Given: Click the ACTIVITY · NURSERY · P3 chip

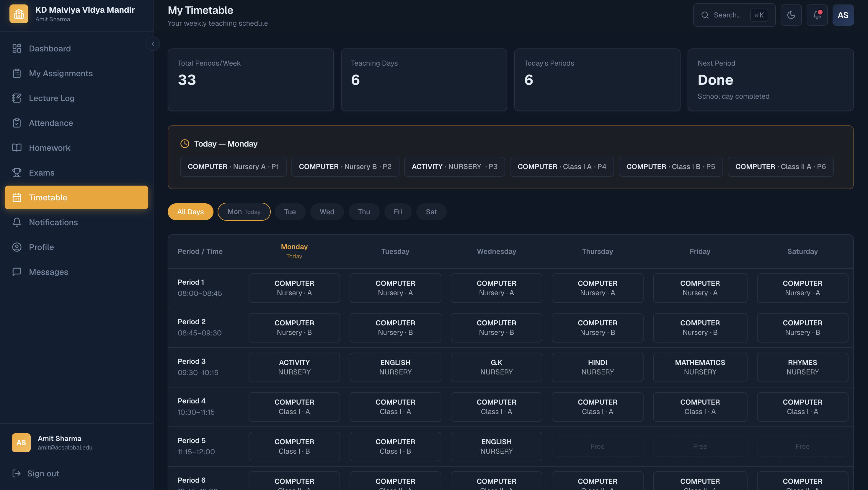Looking at the screenshot, I should pos(454,167).
